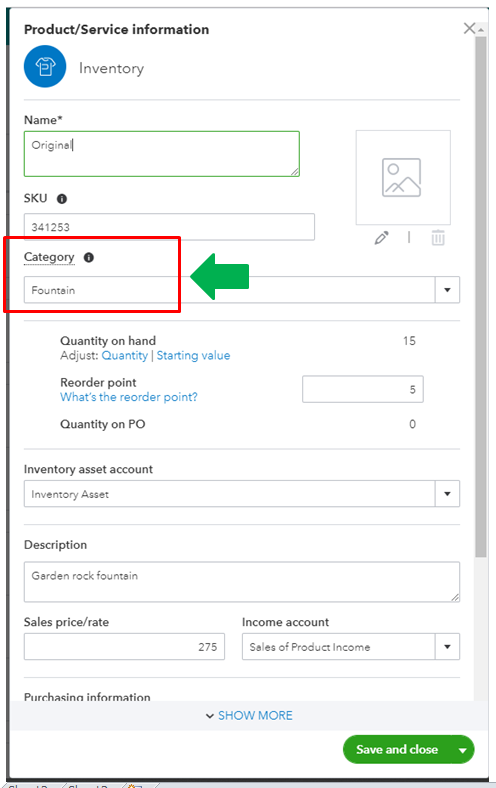The image size is (496, 788).
Task: Click the panel's vertical scrollbar
Action: click(x=481, y=297)
